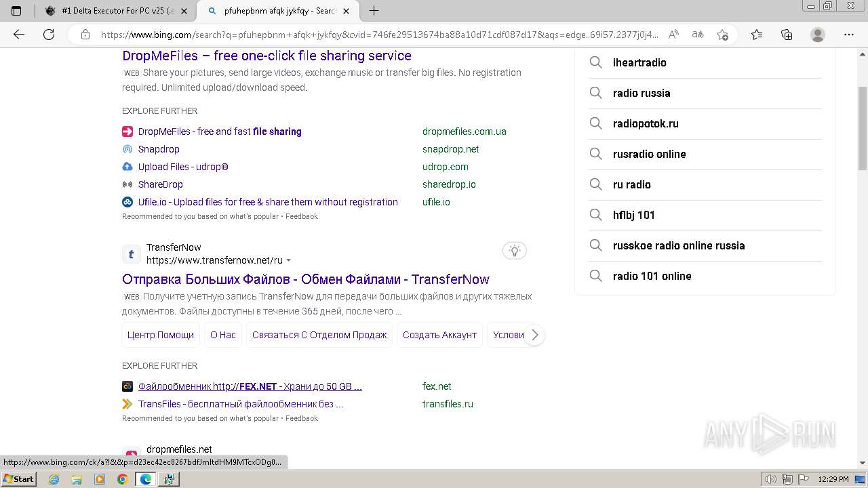Open the Создать Аккаунт sitelink
868x488 pixels.
(x=439, y=335)
